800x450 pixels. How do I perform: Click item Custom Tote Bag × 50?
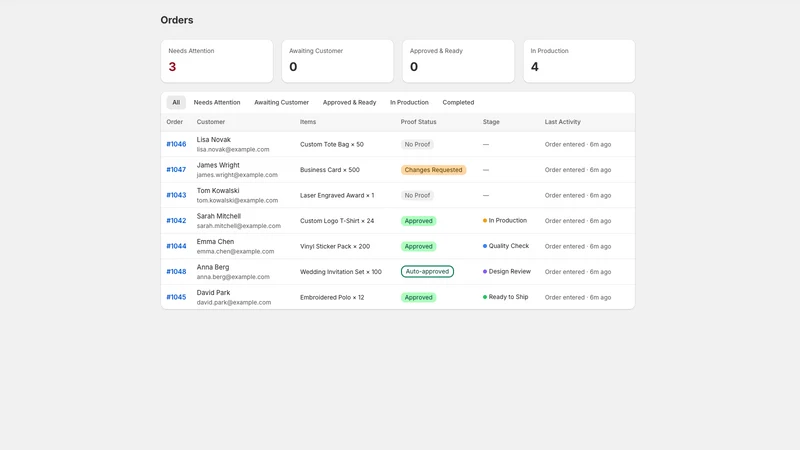point(332,144)
